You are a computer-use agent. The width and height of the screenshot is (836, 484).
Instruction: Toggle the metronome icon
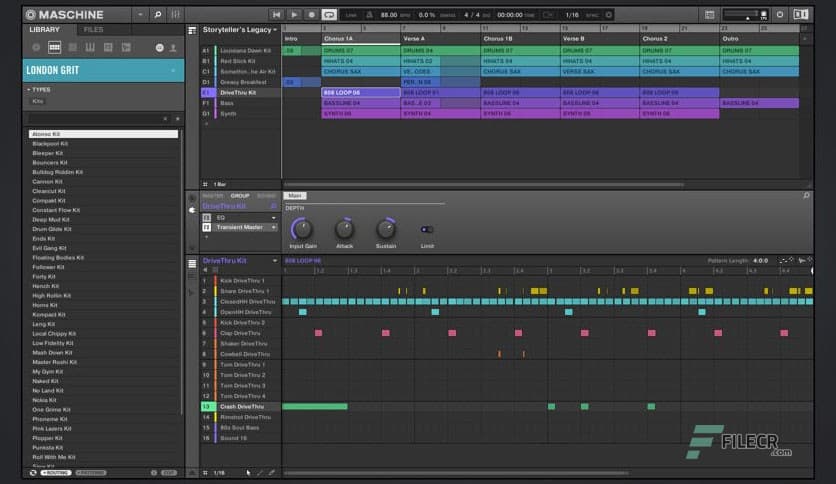tap(369, 15)
